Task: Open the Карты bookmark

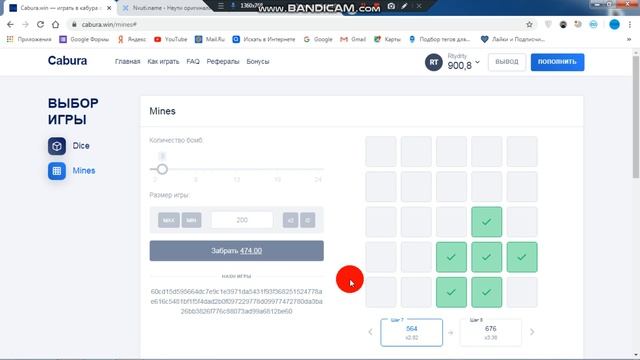Action: tap(387, 39)
